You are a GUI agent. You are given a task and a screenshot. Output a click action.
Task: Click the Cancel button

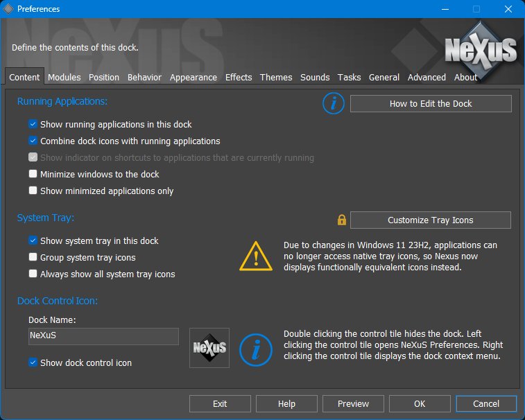[486, 403]
